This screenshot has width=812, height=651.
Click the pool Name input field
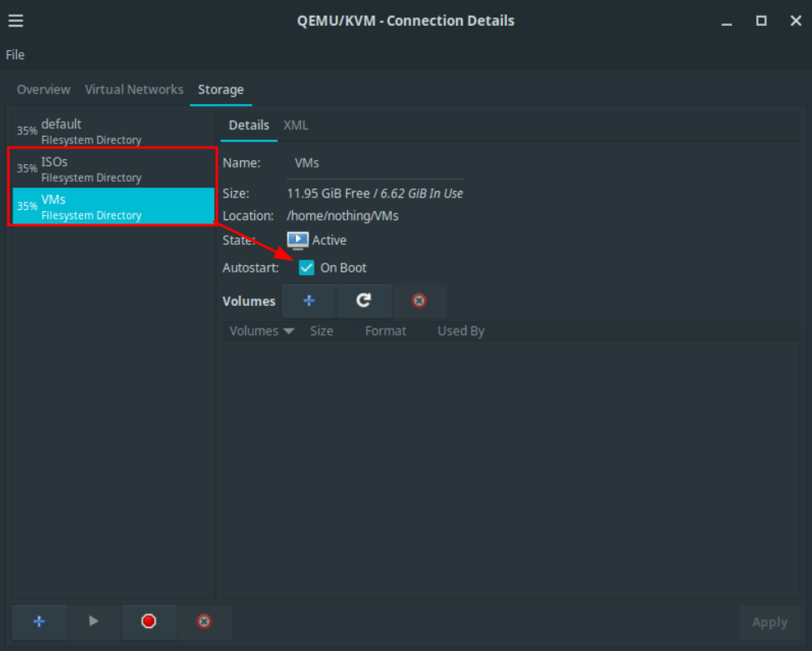point(374,163)
